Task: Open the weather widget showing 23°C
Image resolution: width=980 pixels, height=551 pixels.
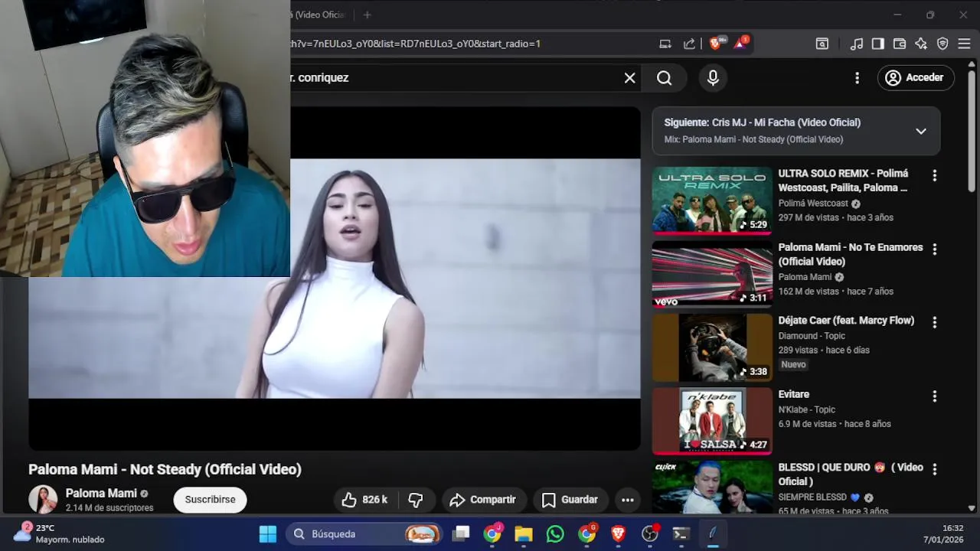Action: [61, 533]
